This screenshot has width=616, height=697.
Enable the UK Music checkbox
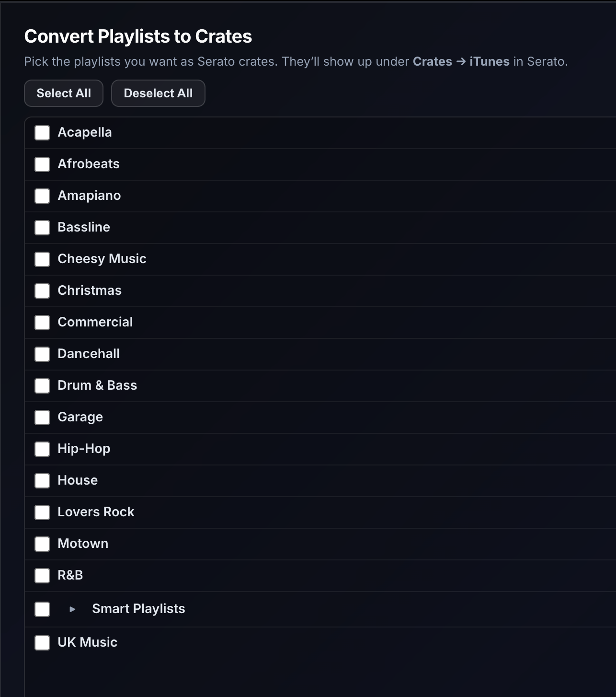[x=42, y=642]
